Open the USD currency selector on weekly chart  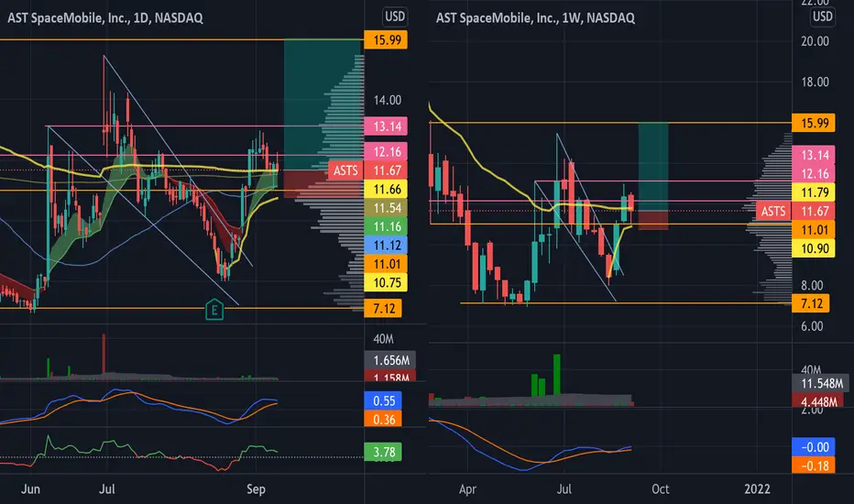(x=823, y=16)
